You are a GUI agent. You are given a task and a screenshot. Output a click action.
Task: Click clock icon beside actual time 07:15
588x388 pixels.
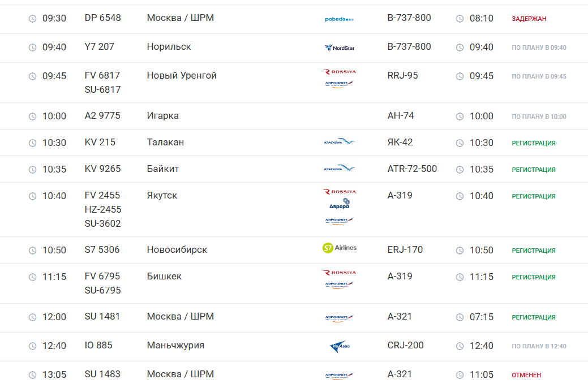[x=460, y=317]
